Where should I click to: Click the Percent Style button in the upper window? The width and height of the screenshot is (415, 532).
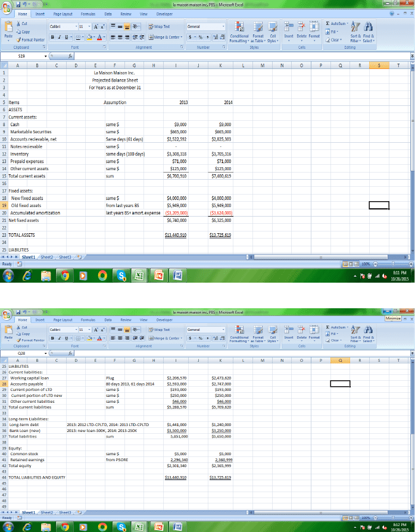pyautogui.click(x=201, y=37)
